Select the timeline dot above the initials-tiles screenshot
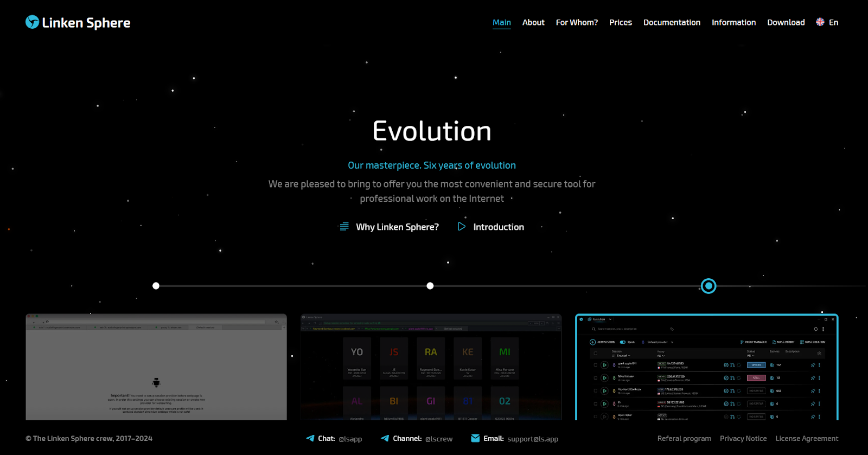 coord(430,286)
